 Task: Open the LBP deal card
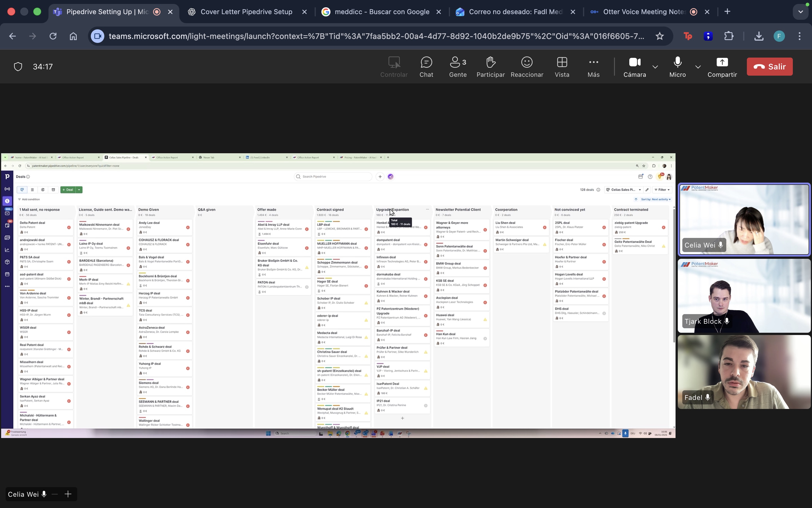343,229
